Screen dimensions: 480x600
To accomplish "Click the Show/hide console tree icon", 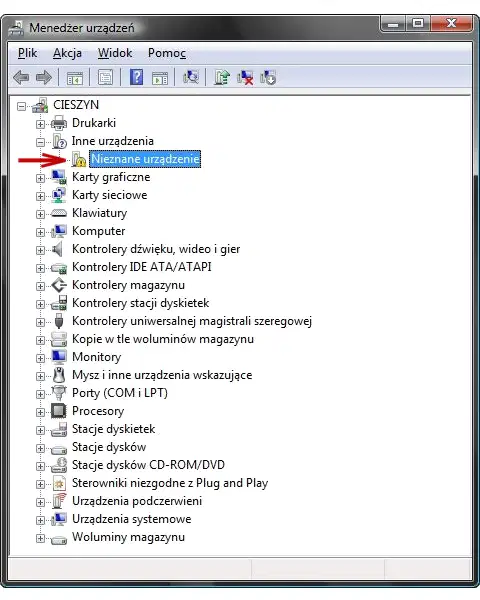I will pyautogui.click(x=75, y=78).
